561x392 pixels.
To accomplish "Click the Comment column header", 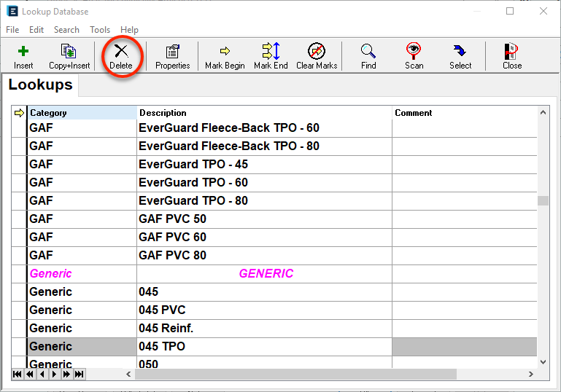I will coord(465,113).
